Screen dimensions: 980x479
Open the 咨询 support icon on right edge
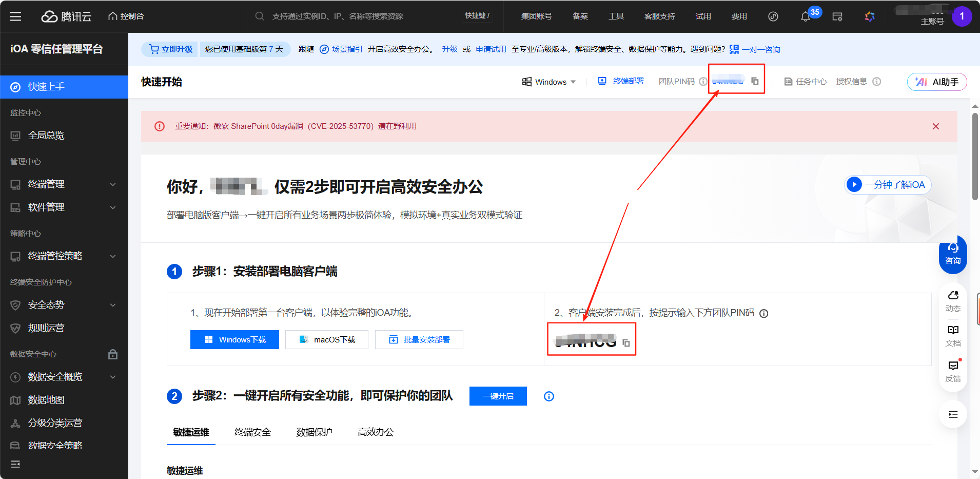pyautogui.click(x=953, y=254)
